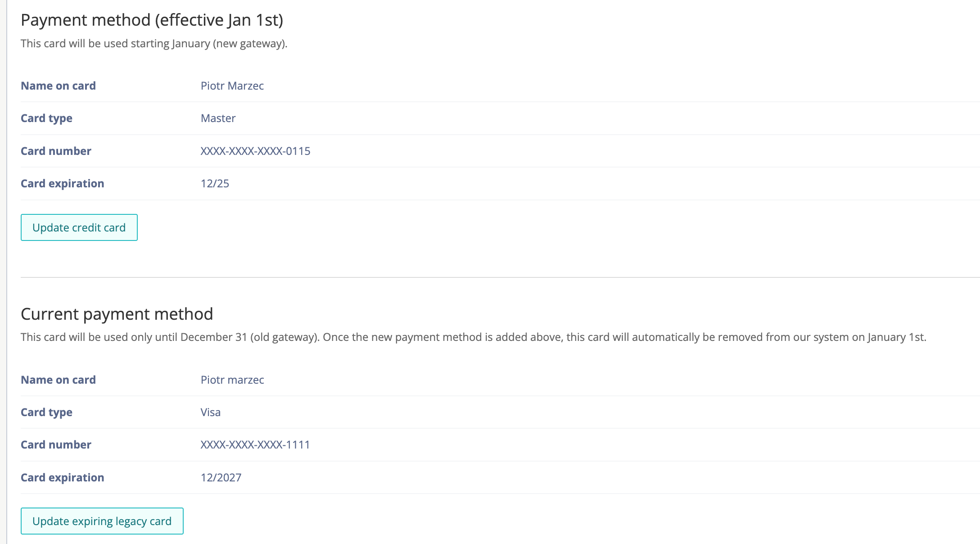980x544 pixels.
Task: Click the 12/2027 expiration value
Action: tap(221, 478)
